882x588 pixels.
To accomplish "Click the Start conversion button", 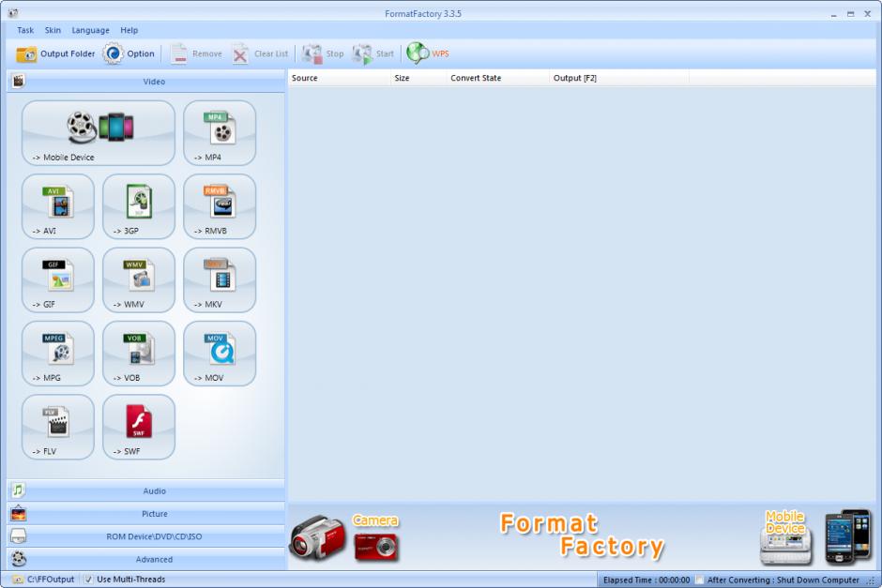I will click(x=373, y=54).
